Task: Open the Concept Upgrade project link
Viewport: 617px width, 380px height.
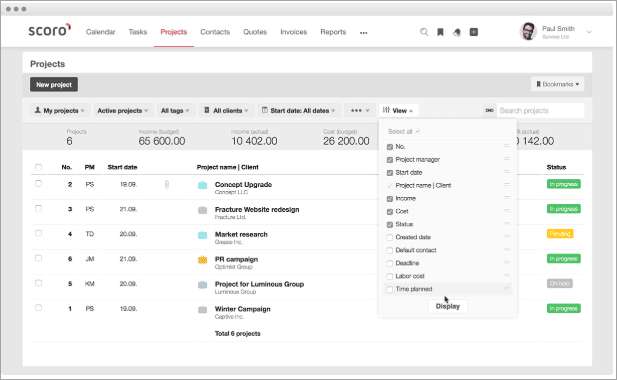Action: pyautogui.click(x=243, y=184)
